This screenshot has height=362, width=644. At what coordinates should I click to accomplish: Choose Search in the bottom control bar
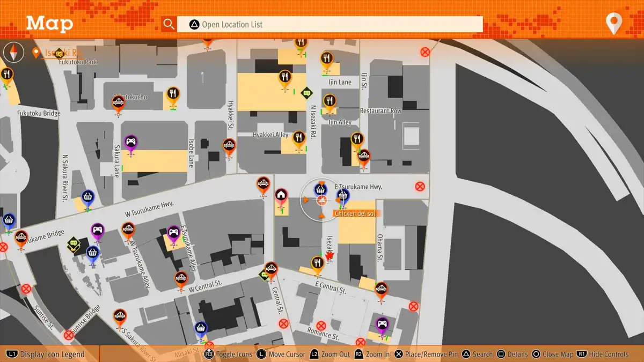click(477, 354)
